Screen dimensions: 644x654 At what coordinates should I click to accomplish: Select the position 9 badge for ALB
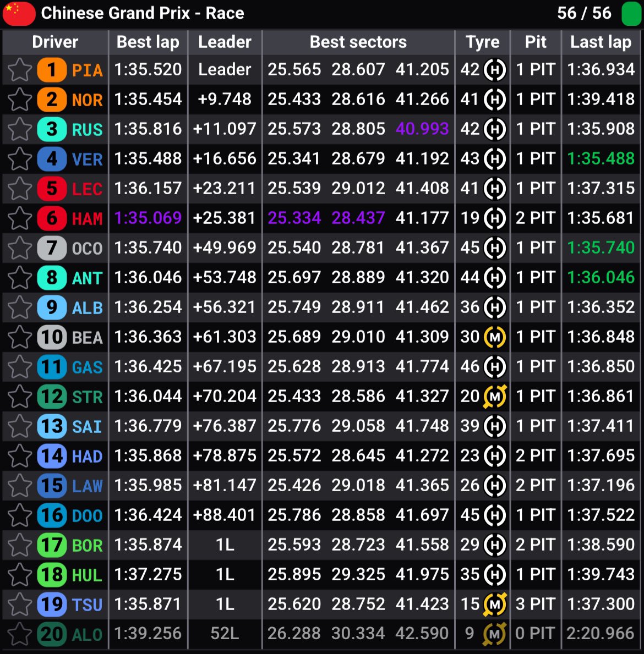click(52, 307)
